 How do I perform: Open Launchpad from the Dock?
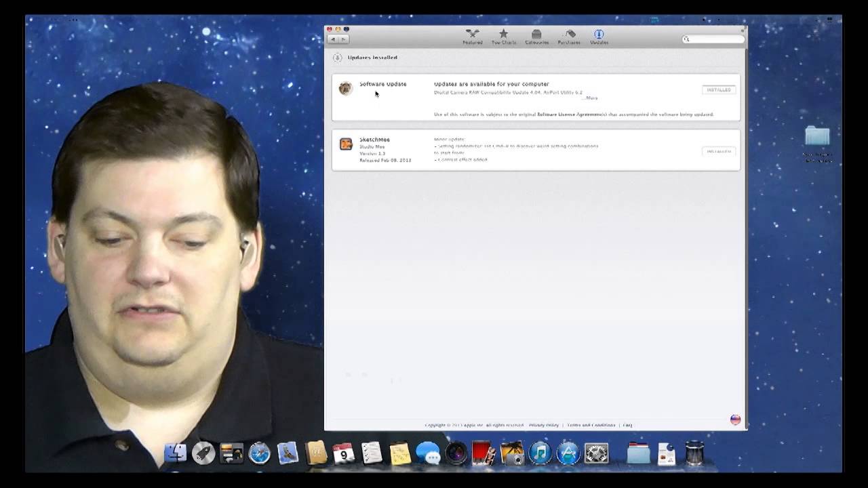click(204, 453)
